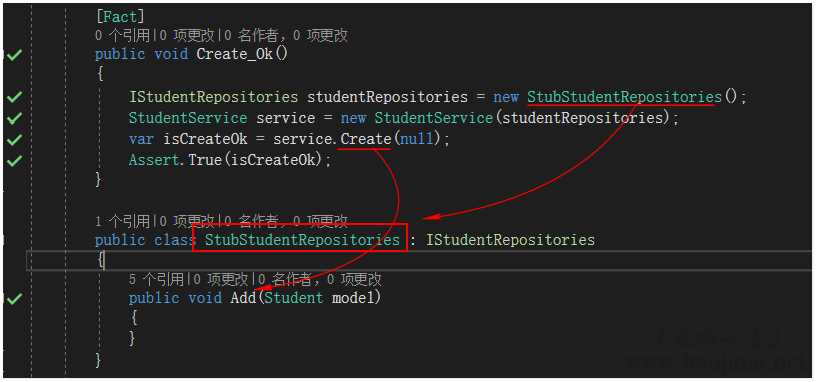Click green checkmark beside var isCreateOk line
This screenshot has height=382, width=816.
click(14, 139)
